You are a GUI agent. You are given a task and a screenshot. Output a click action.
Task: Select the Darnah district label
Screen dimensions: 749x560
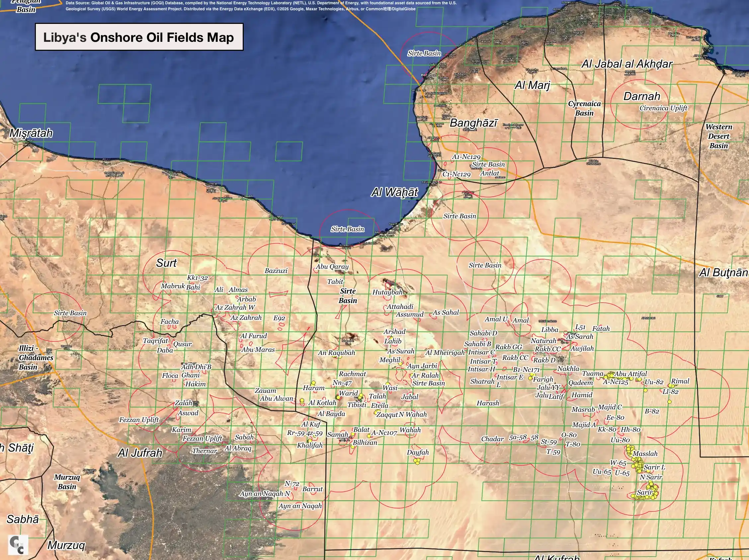[642, 96]
